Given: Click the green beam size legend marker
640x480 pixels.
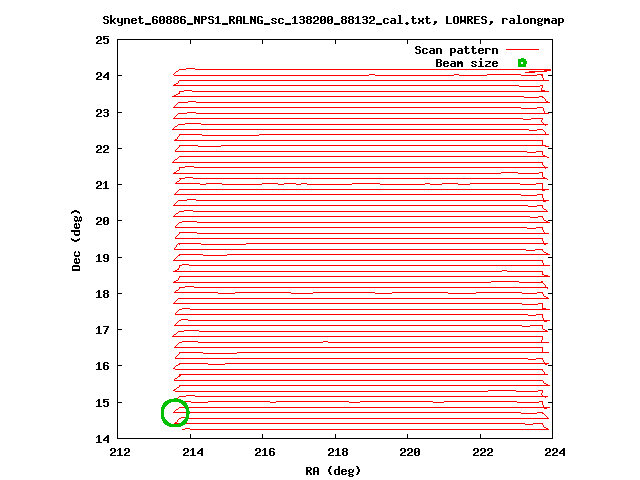Looking at the screenshot, I should (x=522, y=63).
